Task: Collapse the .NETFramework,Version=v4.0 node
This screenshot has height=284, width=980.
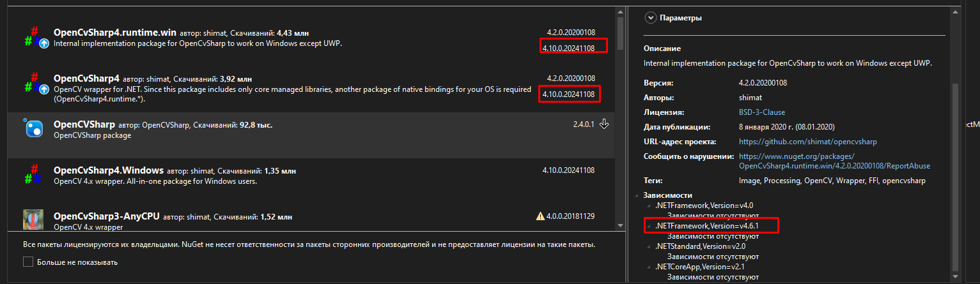Action: 649,206
